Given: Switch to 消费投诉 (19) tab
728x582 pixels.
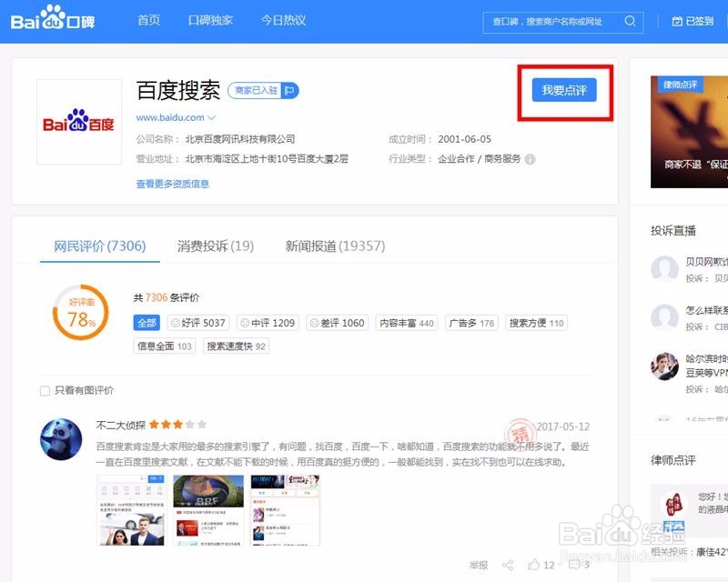Looking at the screenshot, I should coord(216,246).
